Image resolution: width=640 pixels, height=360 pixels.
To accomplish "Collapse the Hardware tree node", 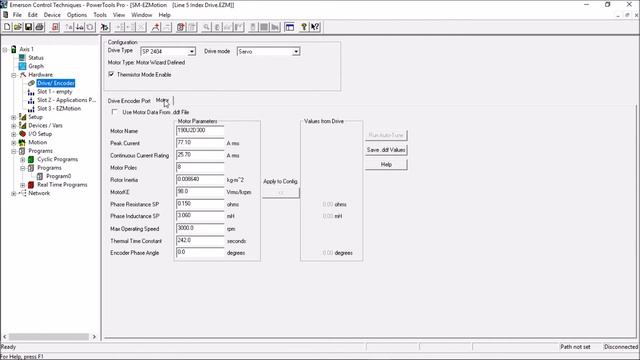I will coord(13,75).
